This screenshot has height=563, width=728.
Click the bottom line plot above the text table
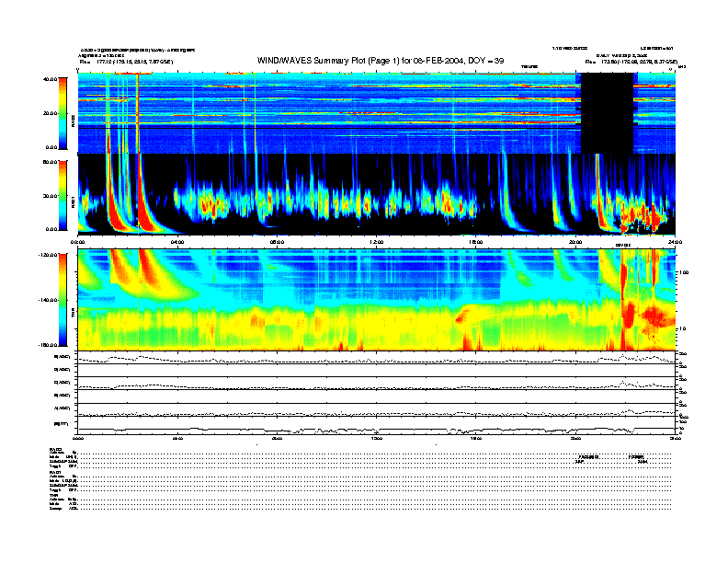point(376,428)
